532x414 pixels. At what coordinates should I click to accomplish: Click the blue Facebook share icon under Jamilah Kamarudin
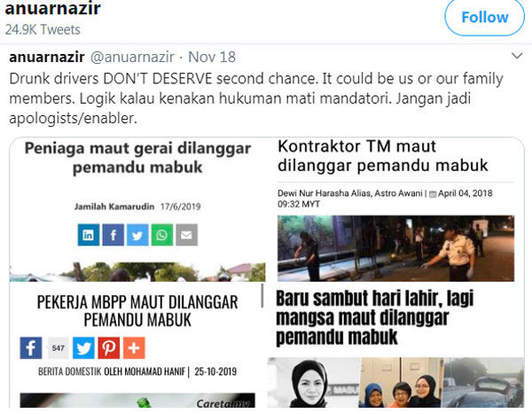[113, 235]
